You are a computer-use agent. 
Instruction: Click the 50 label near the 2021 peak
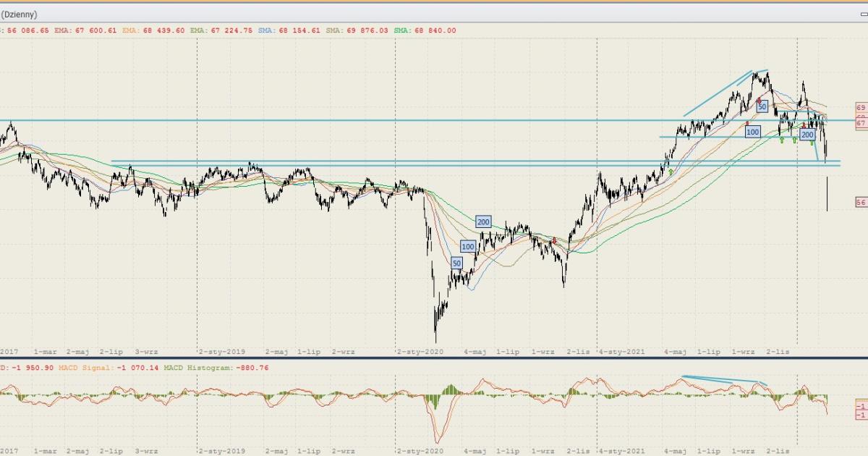click(762, 106)
